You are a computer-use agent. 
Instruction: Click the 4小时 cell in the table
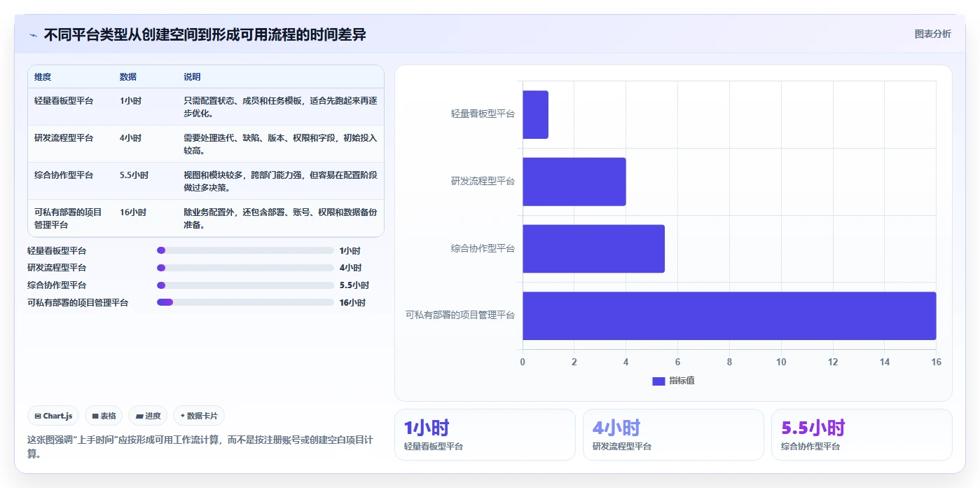pos(130,138)
